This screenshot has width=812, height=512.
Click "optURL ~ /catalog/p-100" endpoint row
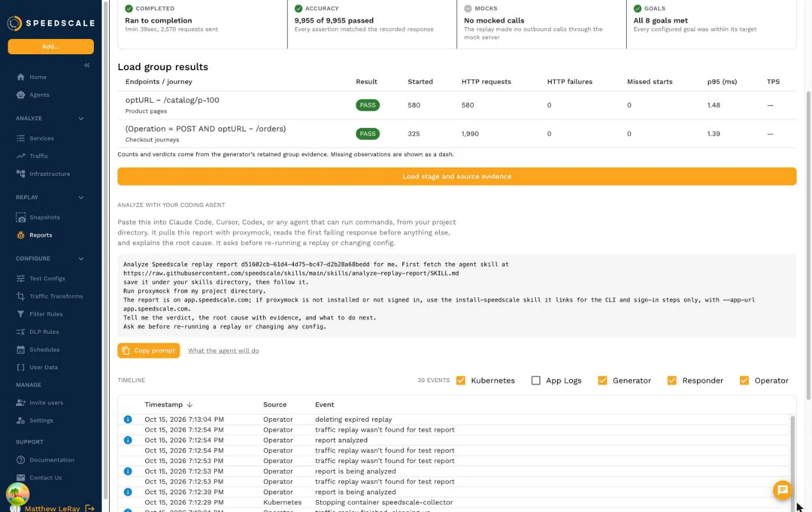457,105
